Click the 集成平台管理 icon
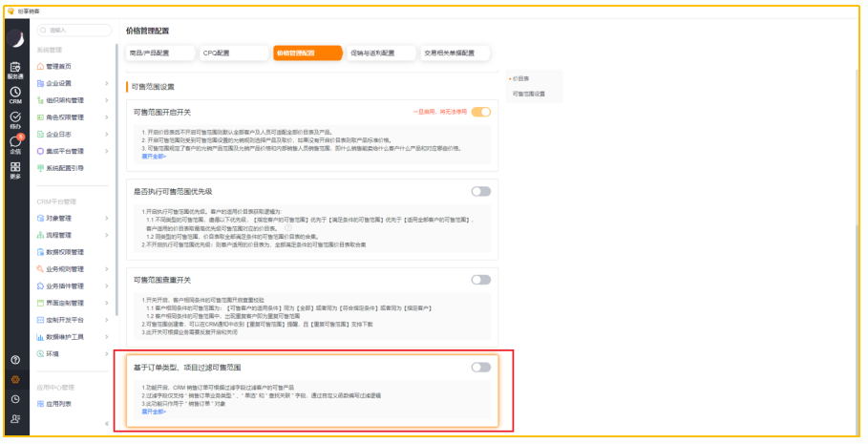The image size is (868, 444). (x=40, y=151)
